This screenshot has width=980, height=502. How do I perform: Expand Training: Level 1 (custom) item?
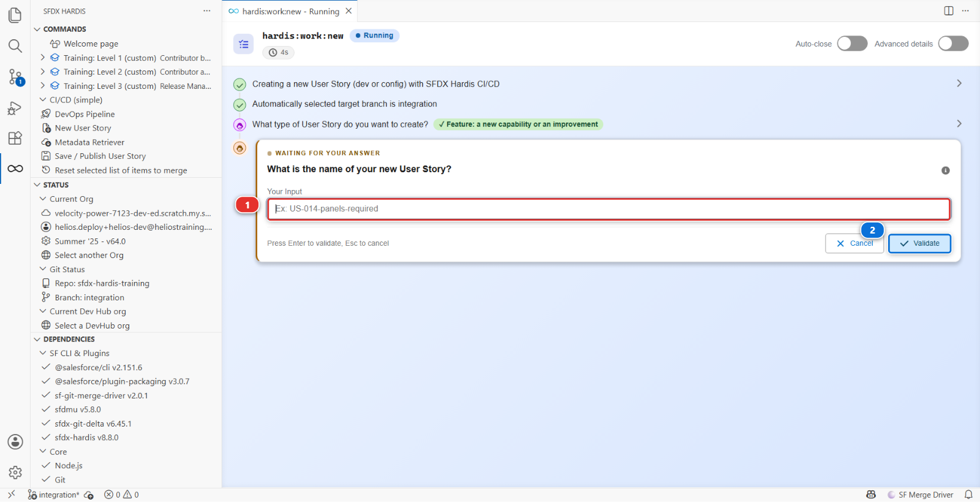[43, 58]
